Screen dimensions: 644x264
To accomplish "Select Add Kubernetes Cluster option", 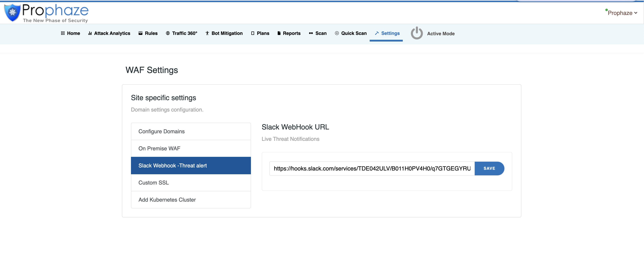I will [x=191, y=200].
